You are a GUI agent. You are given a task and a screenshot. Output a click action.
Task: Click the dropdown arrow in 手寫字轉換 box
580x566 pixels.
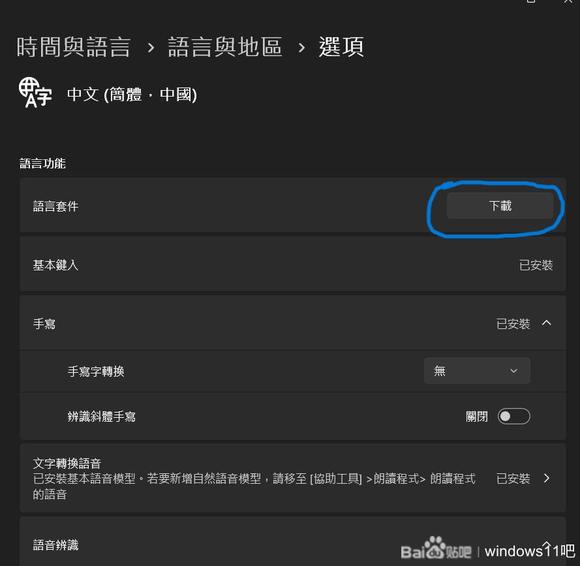click(x=513, y=371)
